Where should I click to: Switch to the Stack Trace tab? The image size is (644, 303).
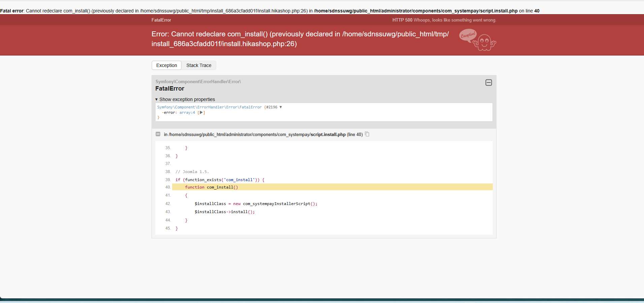(x=199, y=65)
